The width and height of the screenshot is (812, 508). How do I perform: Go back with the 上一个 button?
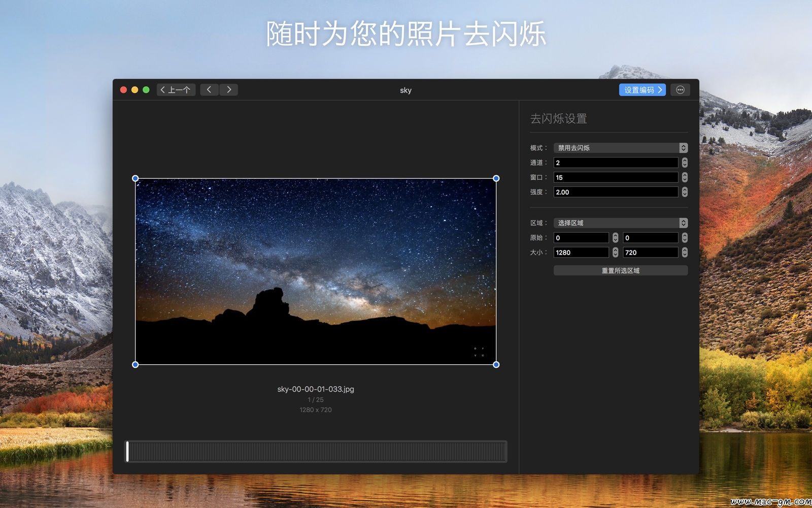pyautogui.click(x=176, y=90)
